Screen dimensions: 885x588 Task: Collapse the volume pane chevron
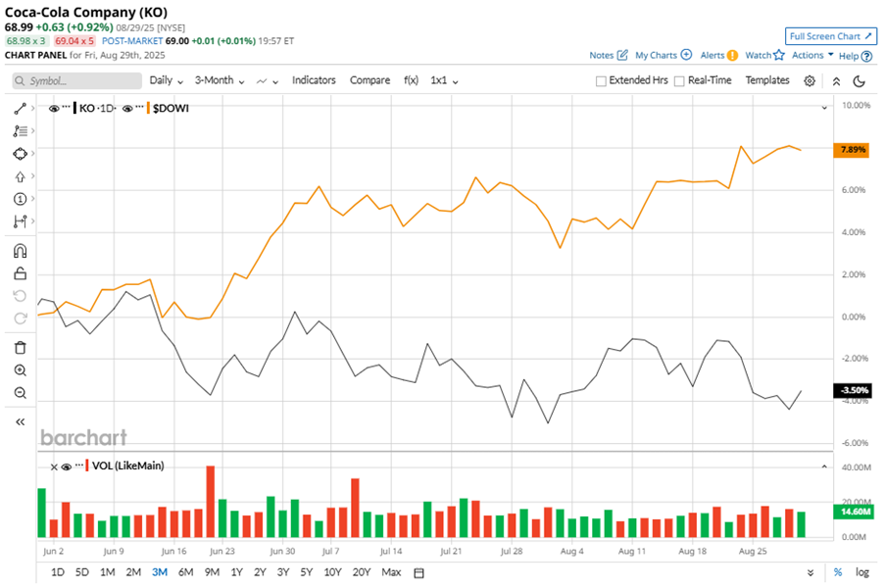pos(824,466)
